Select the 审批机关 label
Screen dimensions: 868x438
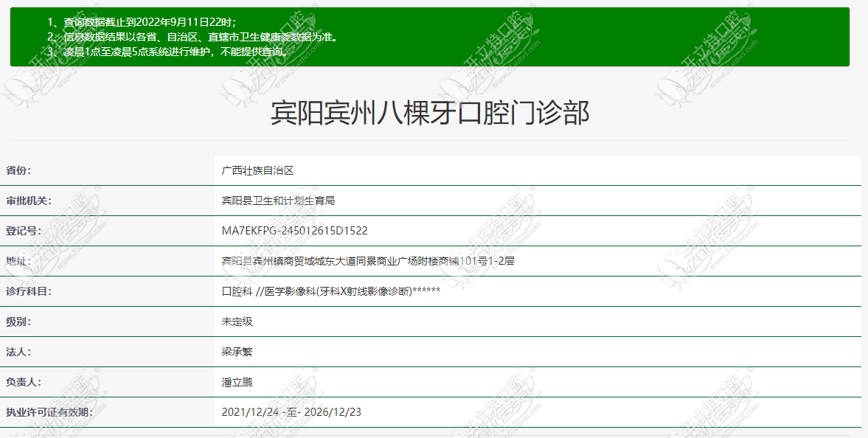coord(28,201)
